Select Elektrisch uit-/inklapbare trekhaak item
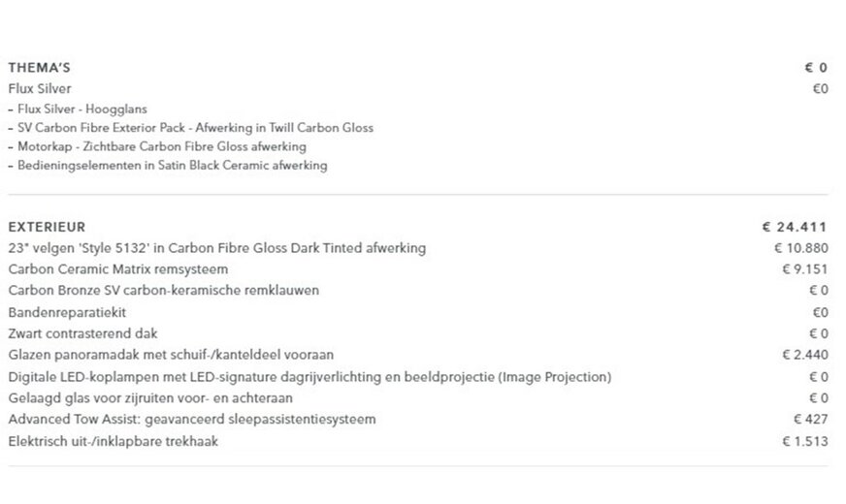This screenshot has height=504, width=846. (113, 441)
